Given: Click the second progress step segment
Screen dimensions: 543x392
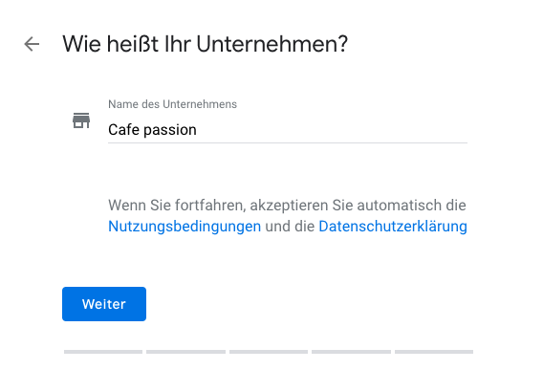Looking at the screenshot, I should (x=186, y=352).
